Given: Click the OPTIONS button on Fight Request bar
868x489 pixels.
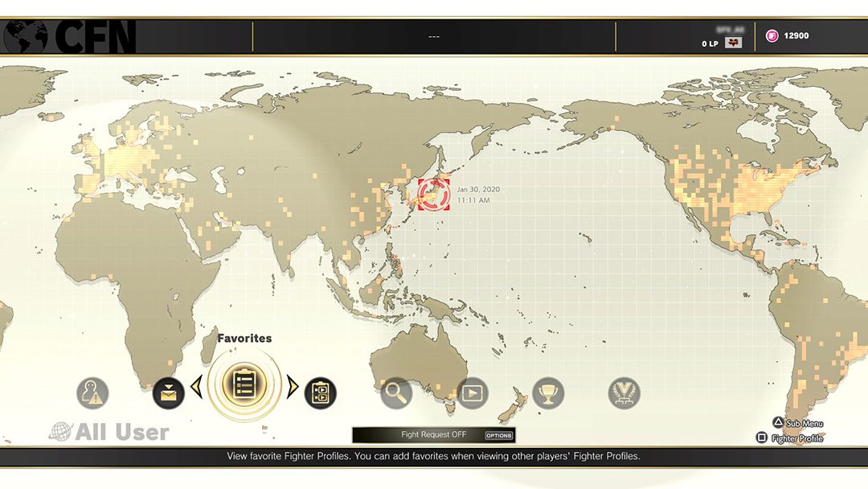Looking at the screenshot, I should coord(499,435).
